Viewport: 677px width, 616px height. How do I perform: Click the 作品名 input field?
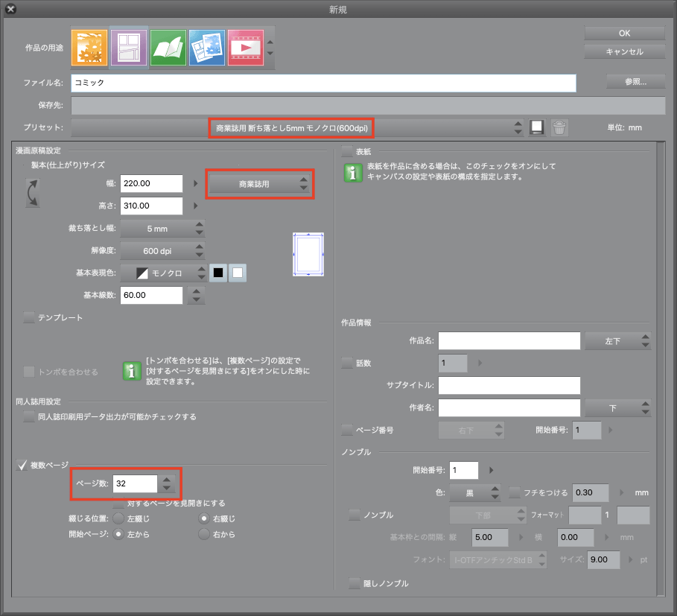point(509,340)
